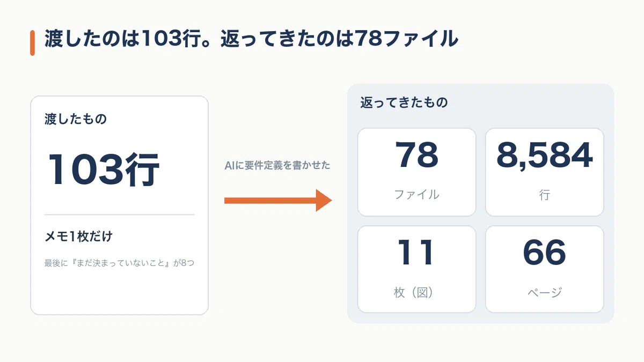Click the 渡したもの card heading

point(75,119)
